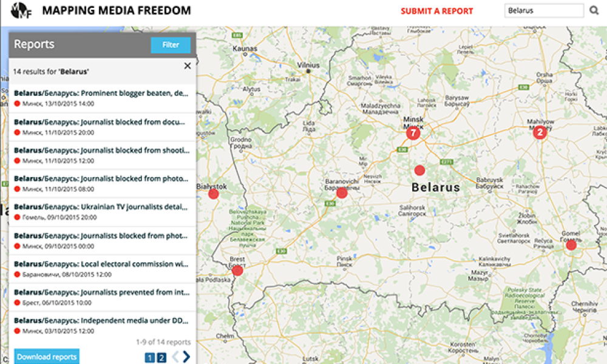Click the 'Belarus' country label on map

436,187
